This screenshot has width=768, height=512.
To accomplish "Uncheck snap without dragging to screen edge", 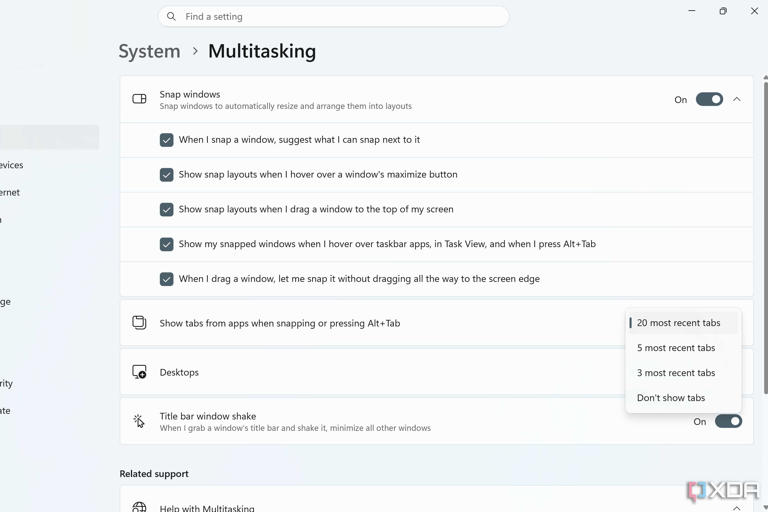I will coord(167,279).
